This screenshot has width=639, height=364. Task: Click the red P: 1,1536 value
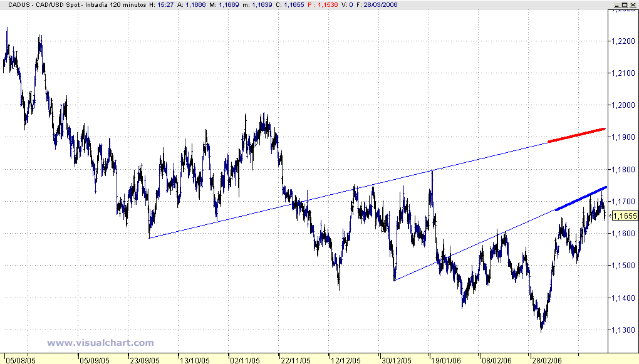click(323, 5)
